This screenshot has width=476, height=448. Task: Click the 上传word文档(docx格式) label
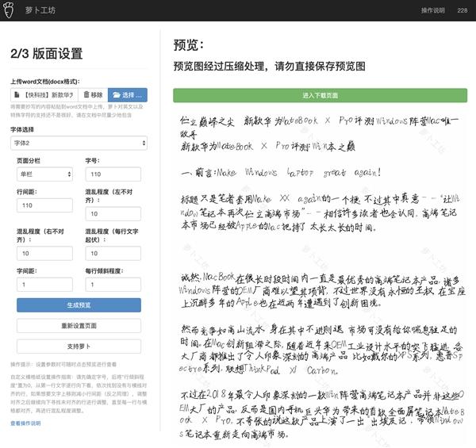tap(45, 82)
